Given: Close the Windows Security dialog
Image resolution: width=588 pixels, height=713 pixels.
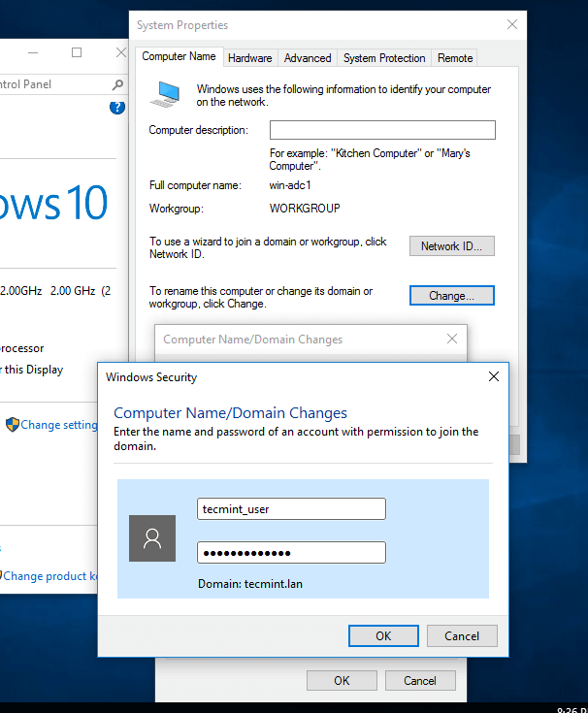Looking at the screenshot, I should [x=493, y=376].
